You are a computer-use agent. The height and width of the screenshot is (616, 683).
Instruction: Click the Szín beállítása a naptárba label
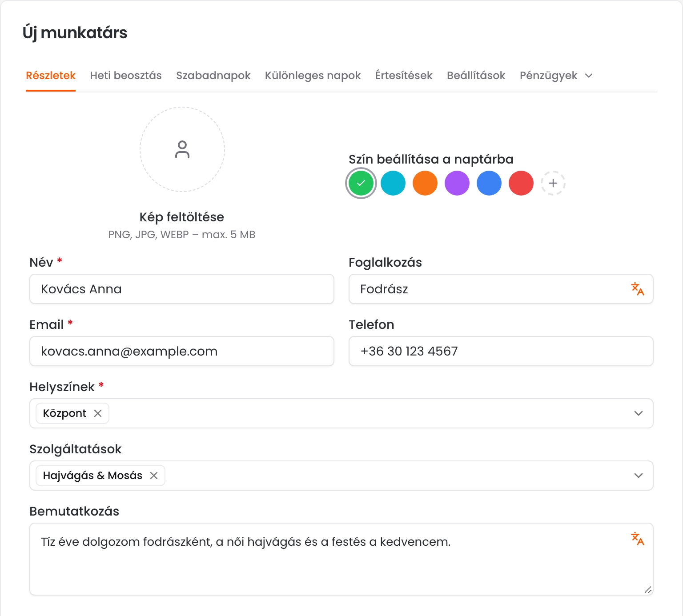point(431,159)
